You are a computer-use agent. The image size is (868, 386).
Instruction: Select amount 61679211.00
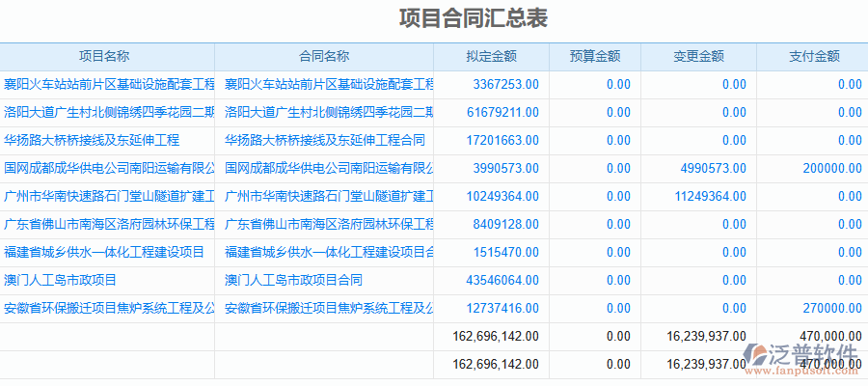502,112
